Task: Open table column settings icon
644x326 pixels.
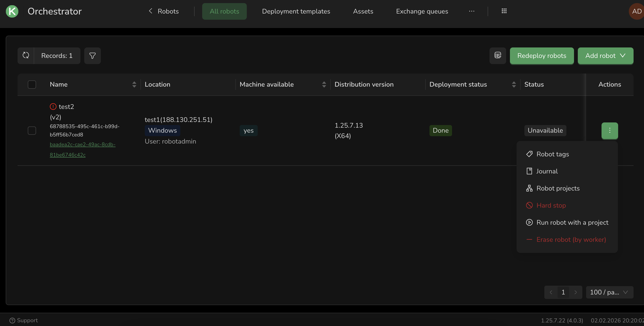Action: click(498, 56)
